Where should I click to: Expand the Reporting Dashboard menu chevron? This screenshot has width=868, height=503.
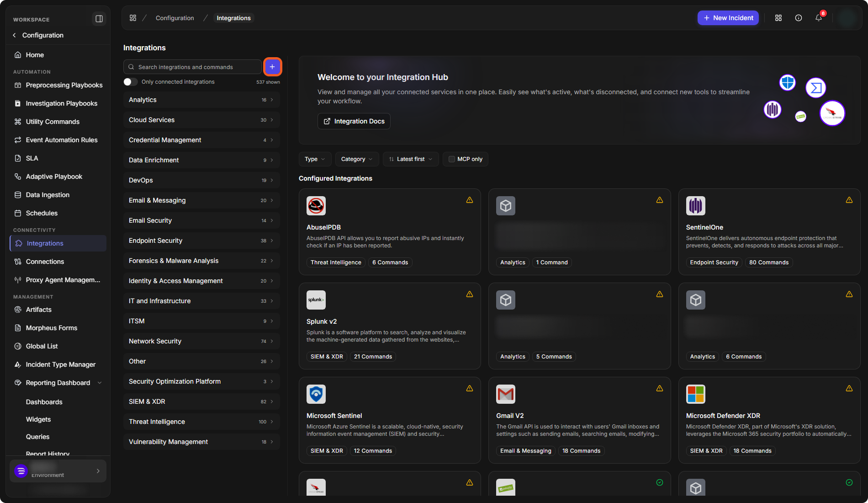pyautogui.click(x=100, y=383)
